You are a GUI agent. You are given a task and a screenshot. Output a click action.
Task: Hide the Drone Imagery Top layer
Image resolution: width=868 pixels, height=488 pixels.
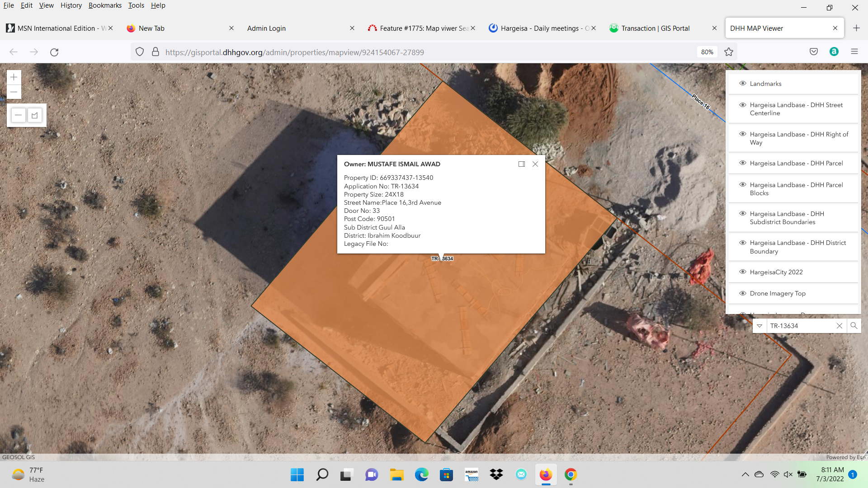pos(742,293)
